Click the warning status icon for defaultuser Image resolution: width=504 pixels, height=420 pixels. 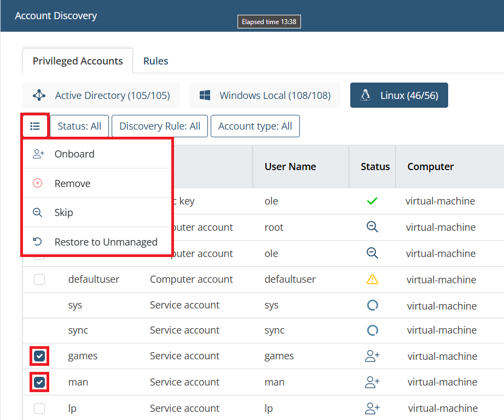[x=372, y=279]
